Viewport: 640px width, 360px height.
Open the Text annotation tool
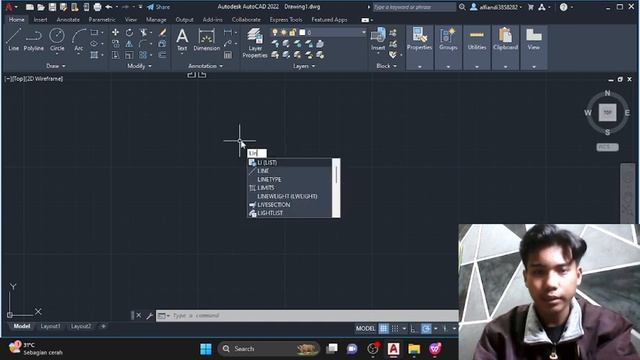click(x=182, y=40)
